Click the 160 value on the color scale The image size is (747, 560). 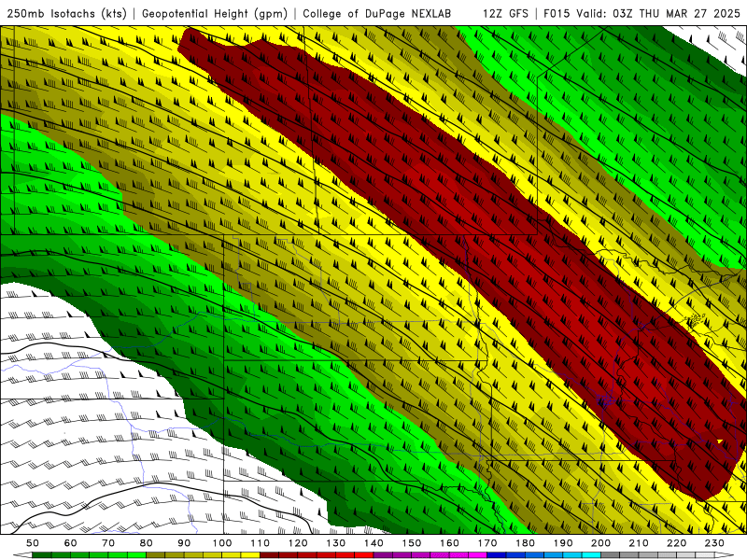[x=449, y=543]
